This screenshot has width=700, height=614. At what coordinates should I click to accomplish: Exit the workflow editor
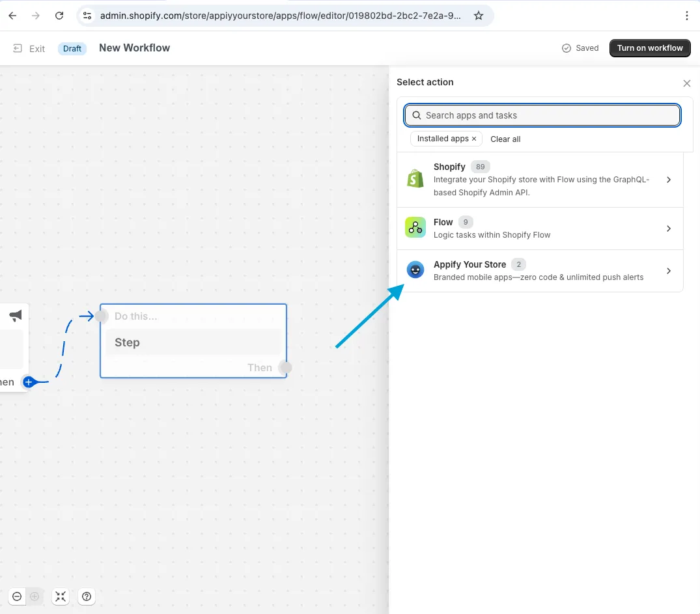(29, 48)
